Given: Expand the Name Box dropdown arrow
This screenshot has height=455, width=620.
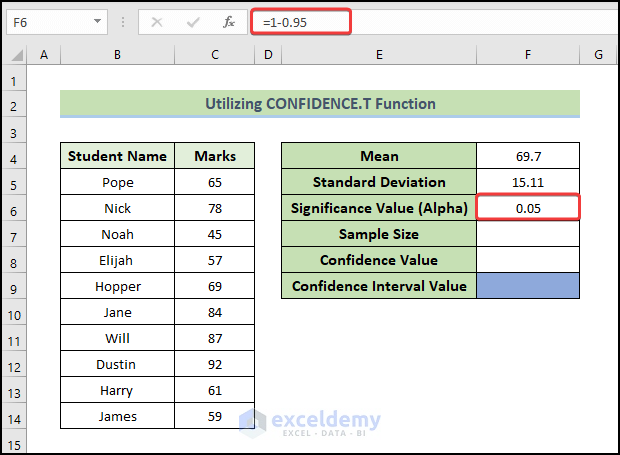Looking at the screenshot, I should 98,21.
